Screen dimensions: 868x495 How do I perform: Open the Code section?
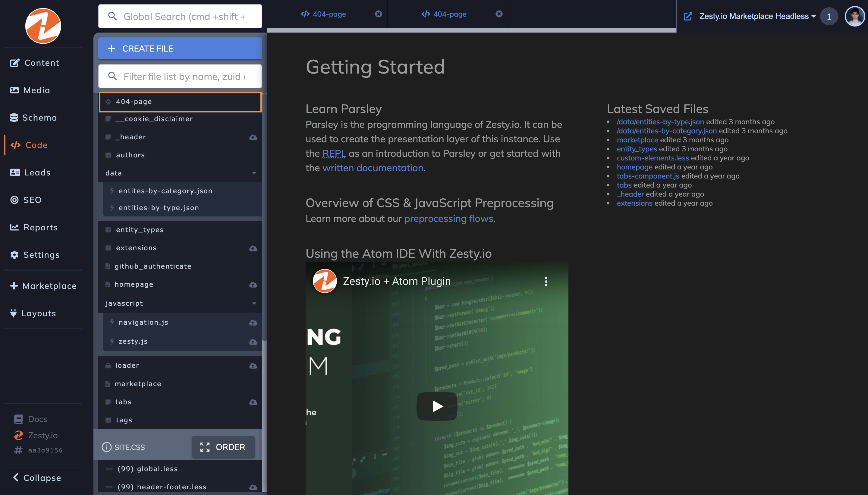pyautogui.click(x=29, y=145)
